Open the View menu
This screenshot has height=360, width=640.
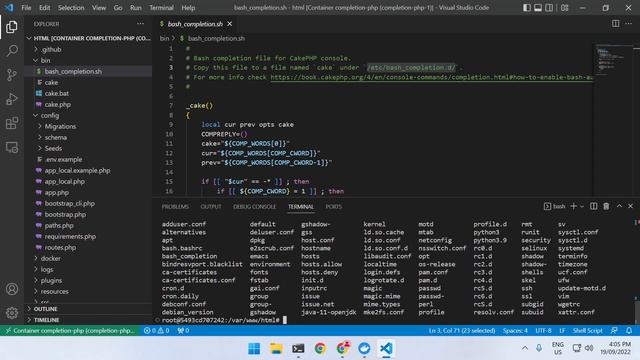(x=99, y=8)
